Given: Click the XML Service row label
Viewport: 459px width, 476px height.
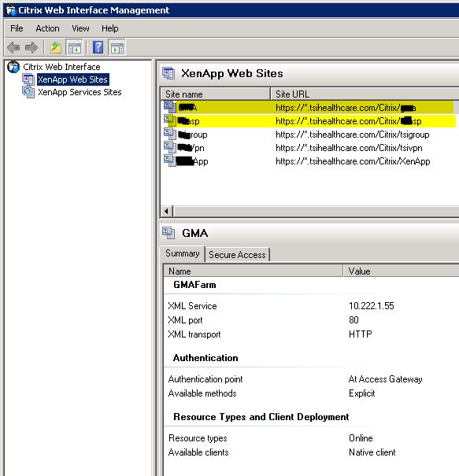Looking at the screenshot, I should 192,306.
